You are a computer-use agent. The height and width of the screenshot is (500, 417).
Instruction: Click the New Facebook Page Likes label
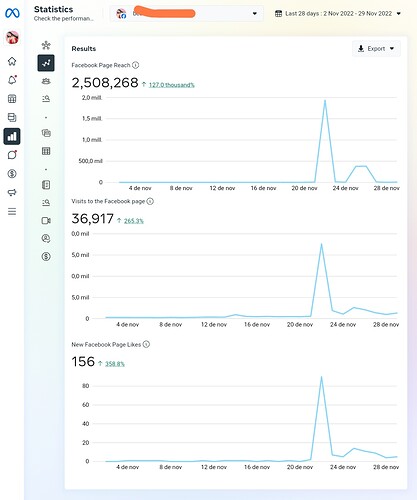[106, 344]
